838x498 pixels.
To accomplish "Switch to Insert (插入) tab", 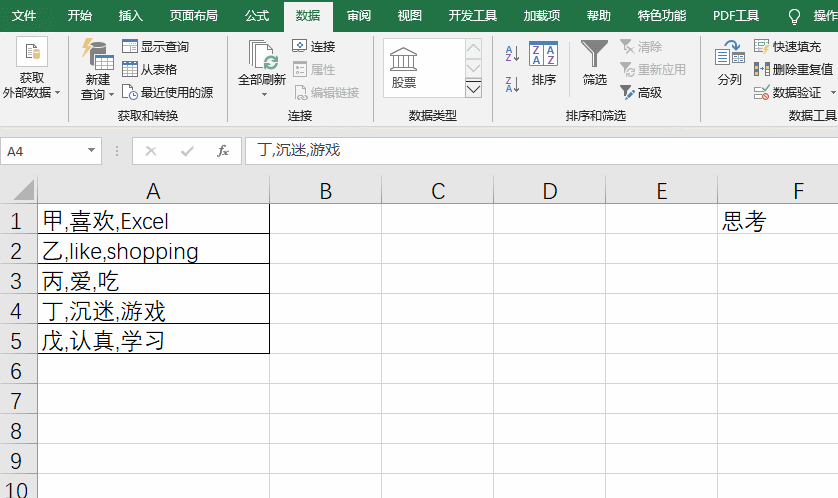I will click(x=130, y=15).
